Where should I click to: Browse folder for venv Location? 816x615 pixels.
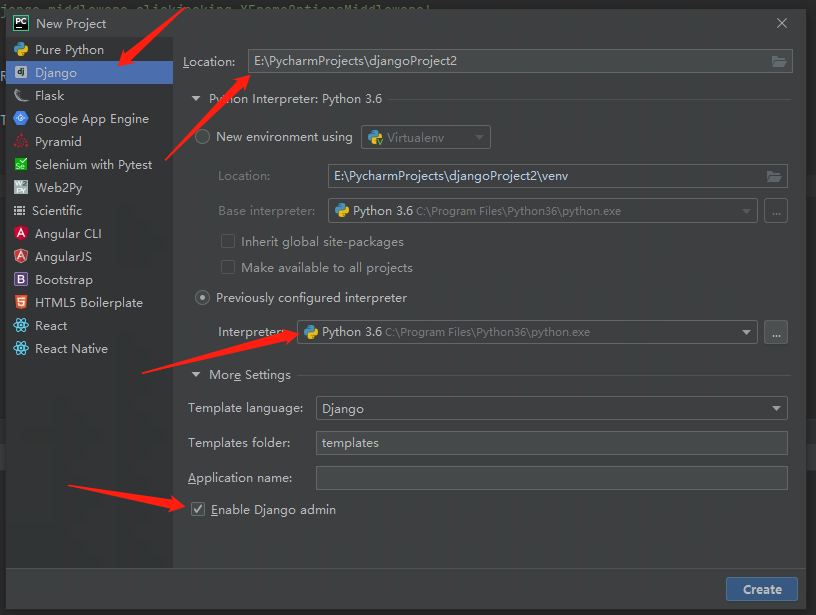tap(774, 176)
